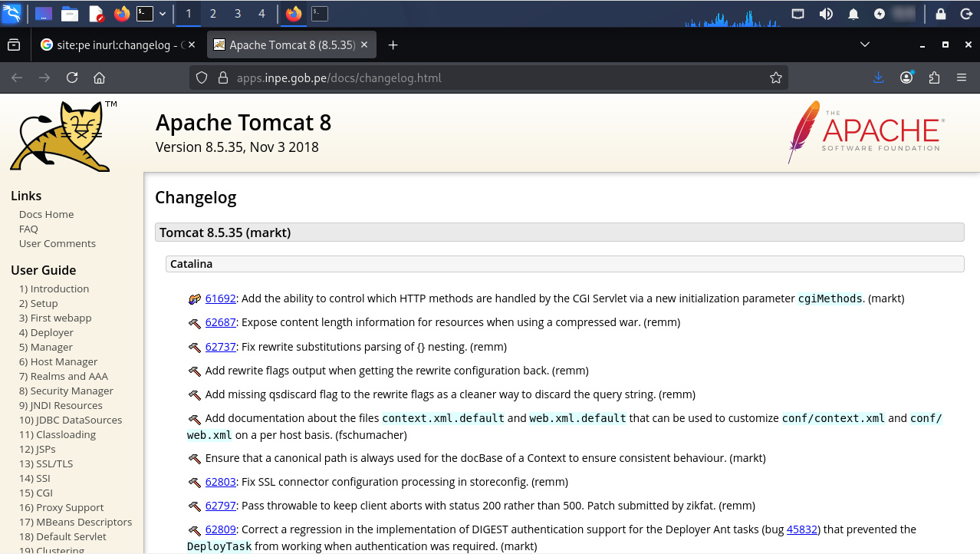This screenshot has height=554, width=980.
Task: Close the Apache Tomcat 8 tab
Action: point(364,45)
